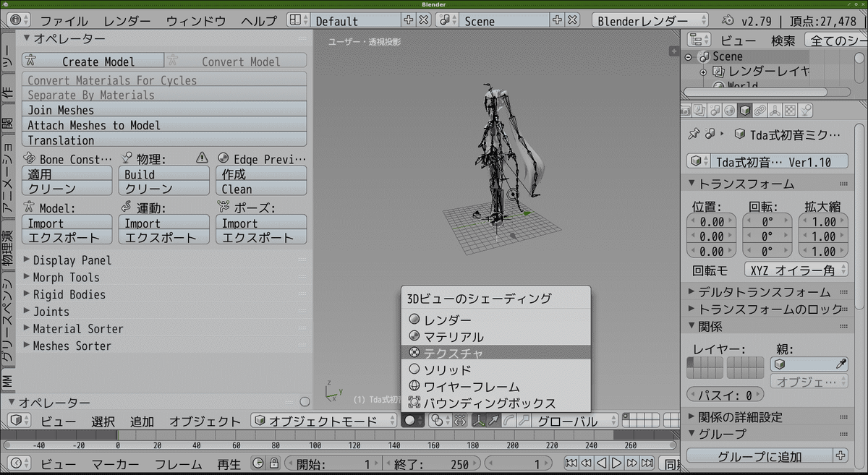The width and height of the screenshot is (868, 475).
Task: Toggle manipulate center points button
Action: click(460, 421)
